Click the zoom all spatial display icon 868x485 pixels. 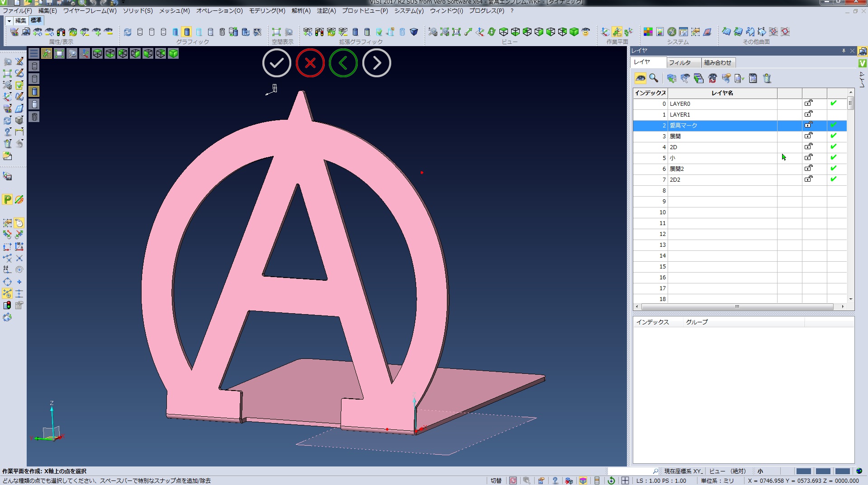click(276, 32)
